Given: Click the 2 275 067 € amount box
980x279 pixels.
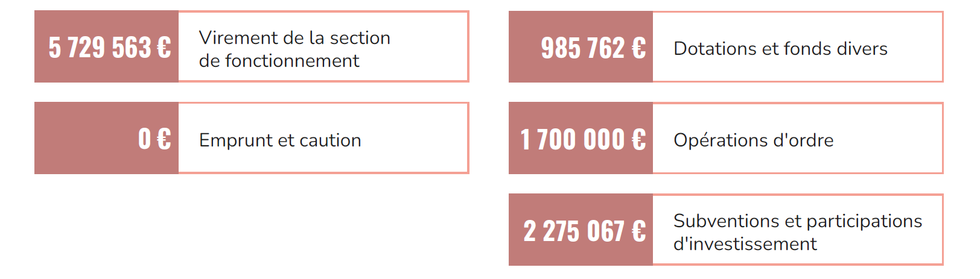Looking at the screenshot, I should click(581, 230).
